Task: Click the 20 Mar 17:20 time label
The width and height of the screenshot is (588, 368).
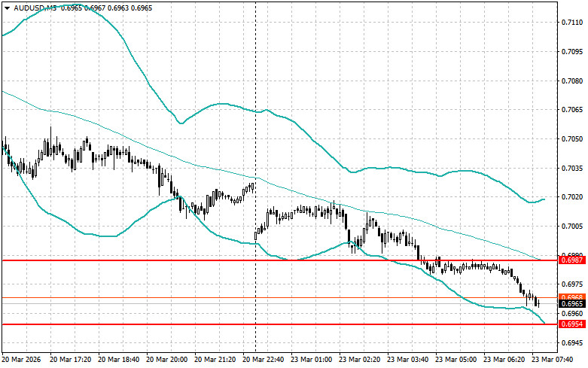Action: 70,360
